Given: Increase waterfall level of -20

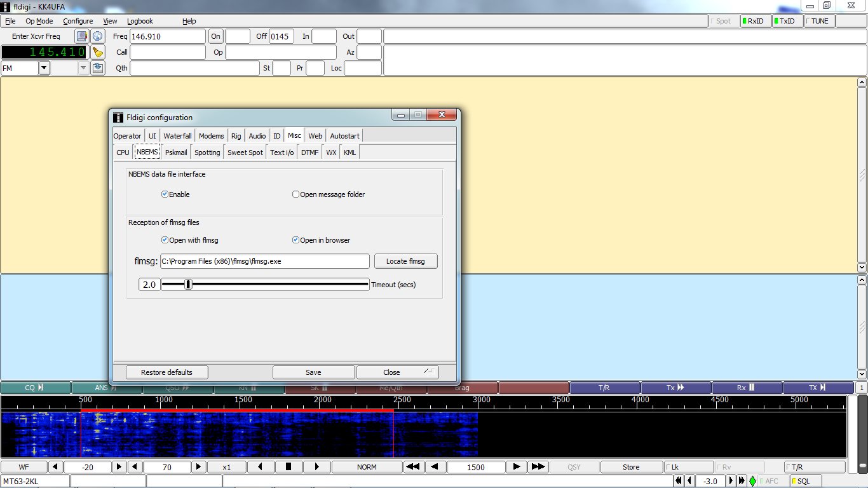Looking at the screenshot, I should [119, 466].
